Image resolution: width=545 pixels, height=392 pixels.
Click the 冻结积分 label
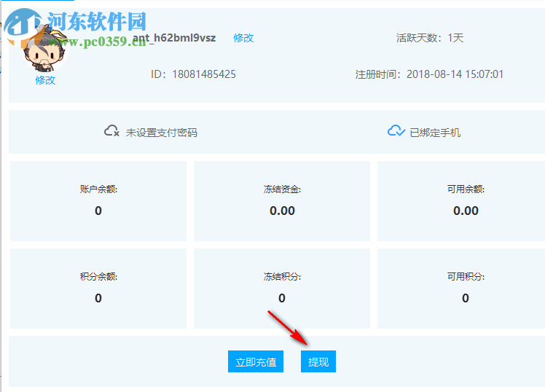point(282,277)
